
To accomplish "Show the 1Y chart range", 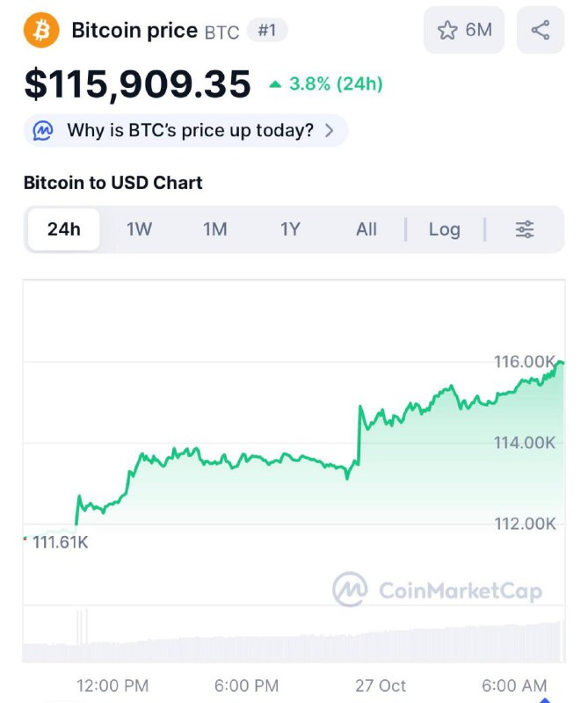I will tap(290, 229).
